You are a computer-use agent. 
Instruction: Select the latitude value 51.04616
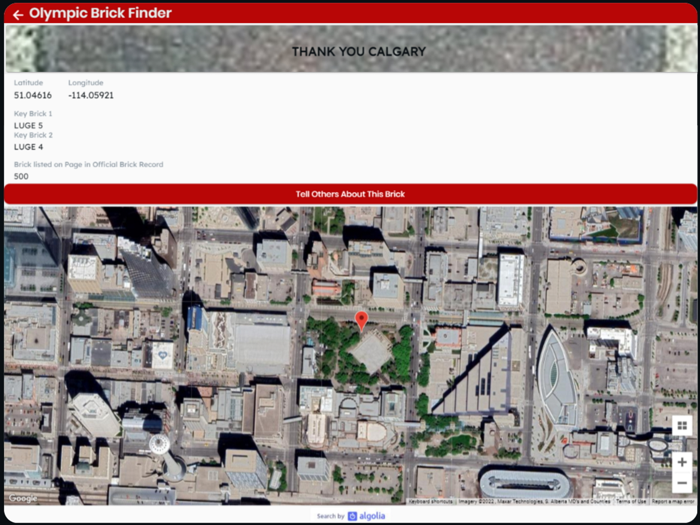point(33,95)
